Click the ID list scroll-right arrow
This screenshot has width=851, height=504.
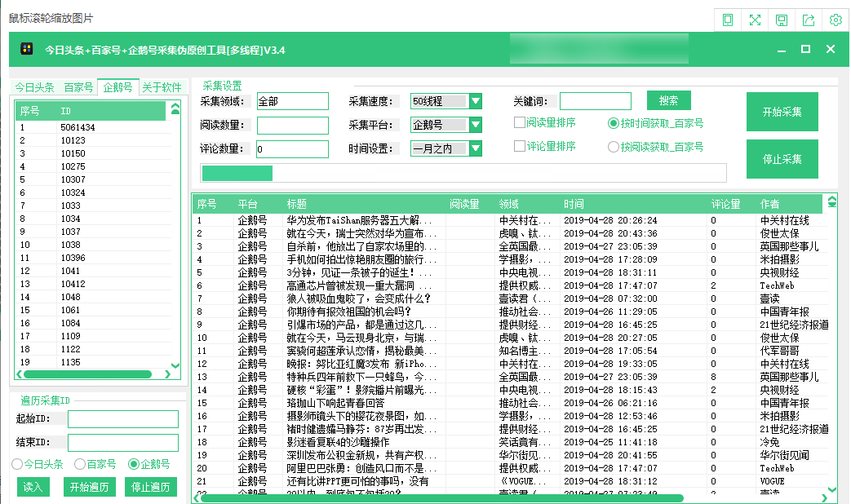[x=167, y=374]
